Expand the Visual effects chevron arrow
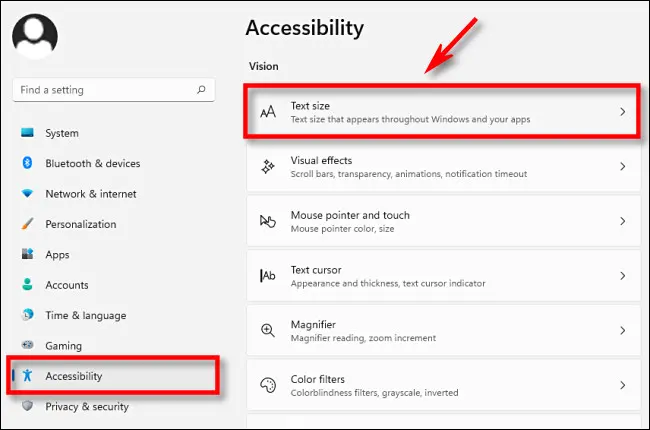 point(622,166)
